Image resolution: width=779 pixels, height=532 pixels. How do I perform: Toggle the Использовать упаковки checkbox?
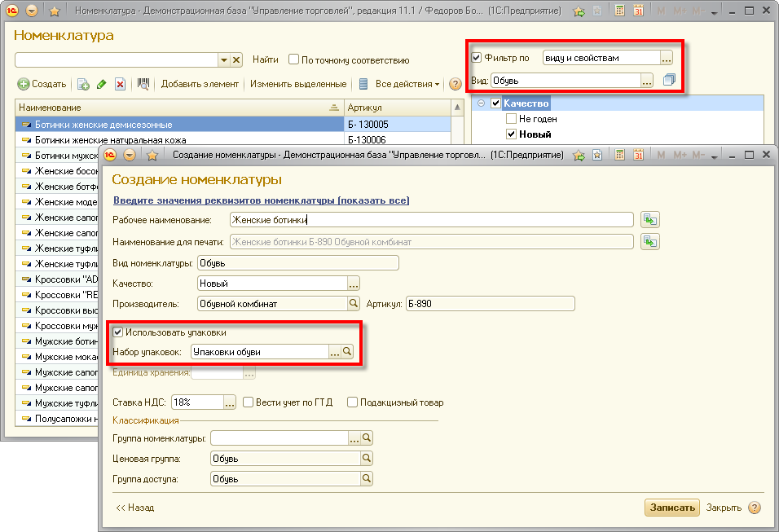click(117, 332)
